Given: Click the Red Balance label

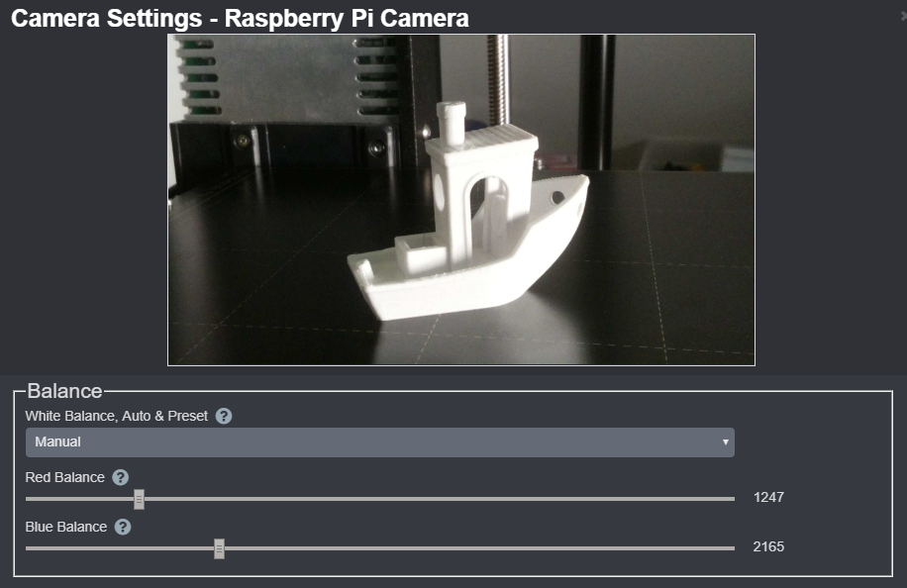Looking at the screenshot, I should (64, 477).
